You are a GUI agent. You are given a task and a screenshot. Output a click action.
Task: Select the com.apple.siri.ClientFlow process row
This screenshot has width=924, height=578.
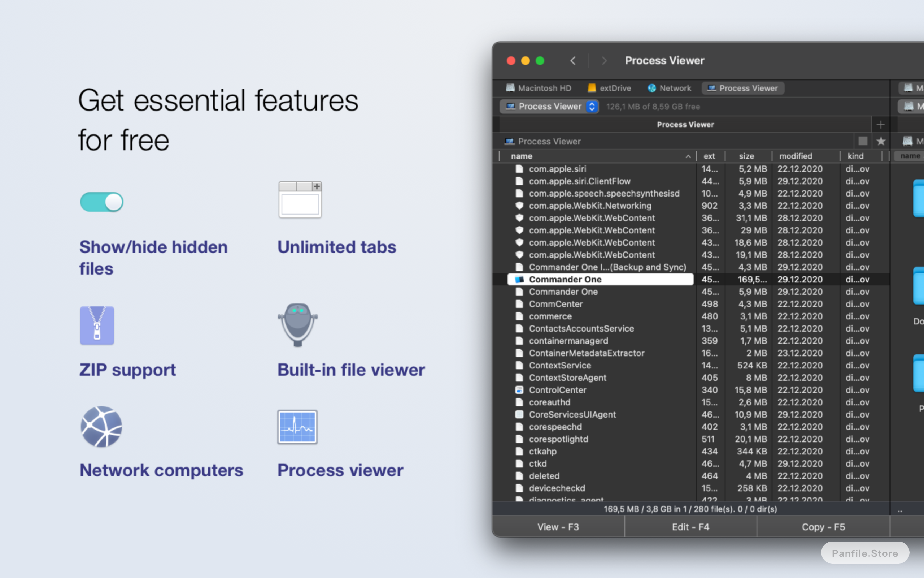pos(691,181)
